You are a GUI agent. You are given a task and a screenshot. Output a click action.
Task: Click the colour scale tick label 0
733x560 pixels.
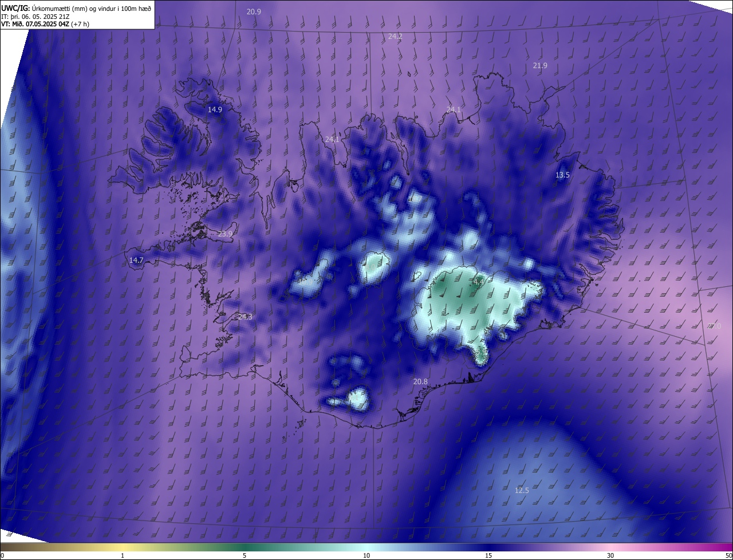(2, 555)
